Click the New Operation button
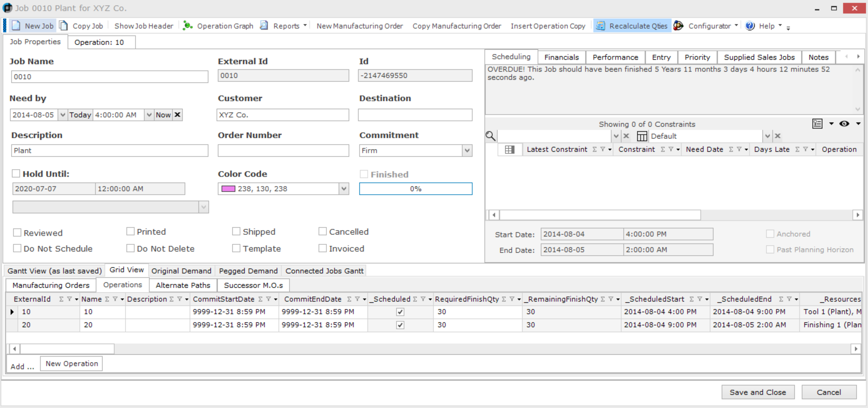The width and height of the screenshot is (868, 408). pos(71,363)
